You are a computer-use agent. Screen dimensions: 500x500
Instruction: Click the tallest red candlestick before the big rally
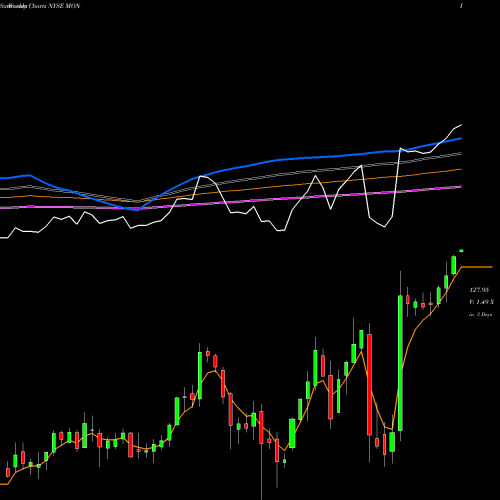pyautogui.click(x=369, y=385)
